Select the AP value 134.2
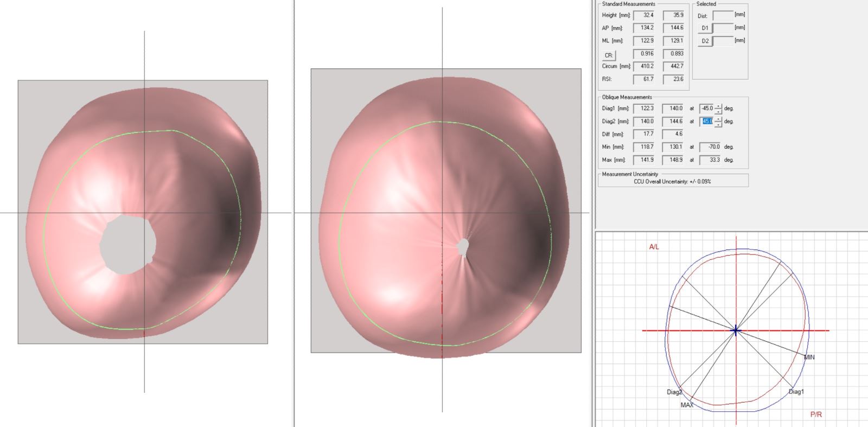This screenshot has width=868, height=427. [644, 28]
